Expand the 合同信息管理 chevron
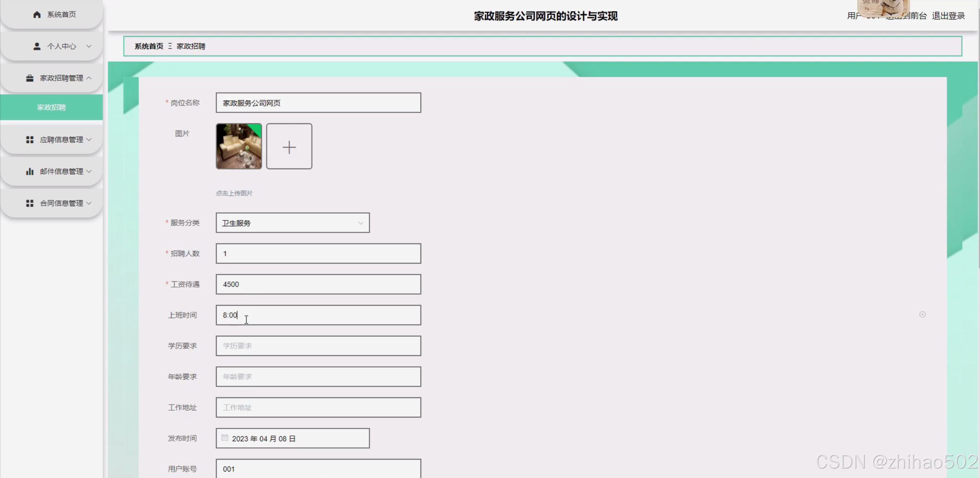The image size is (980, 478). pos(89,203)
